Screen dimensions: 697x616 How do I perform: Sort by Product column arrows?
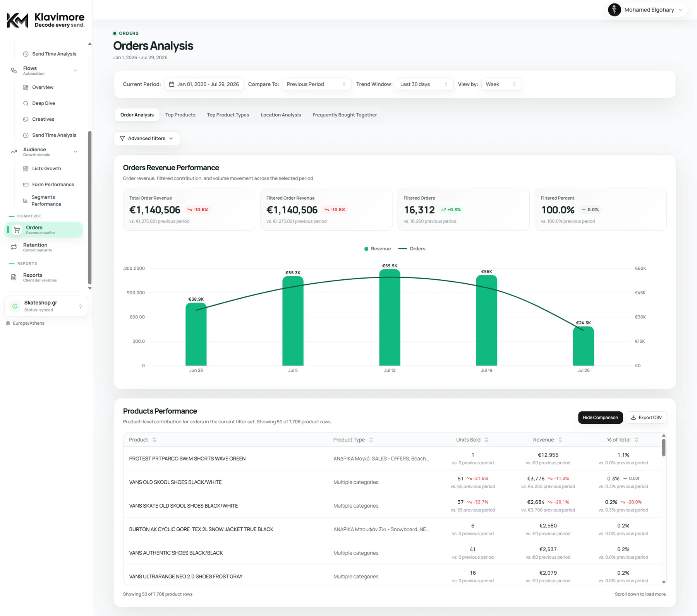[x=155, y=440]
